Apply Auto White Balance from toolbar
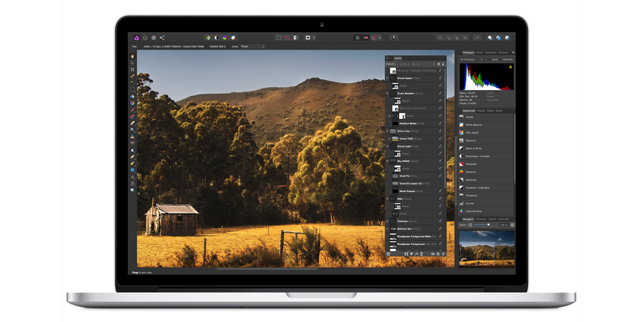This screenshot has width=644, height=322. click(x=233, y=38)
